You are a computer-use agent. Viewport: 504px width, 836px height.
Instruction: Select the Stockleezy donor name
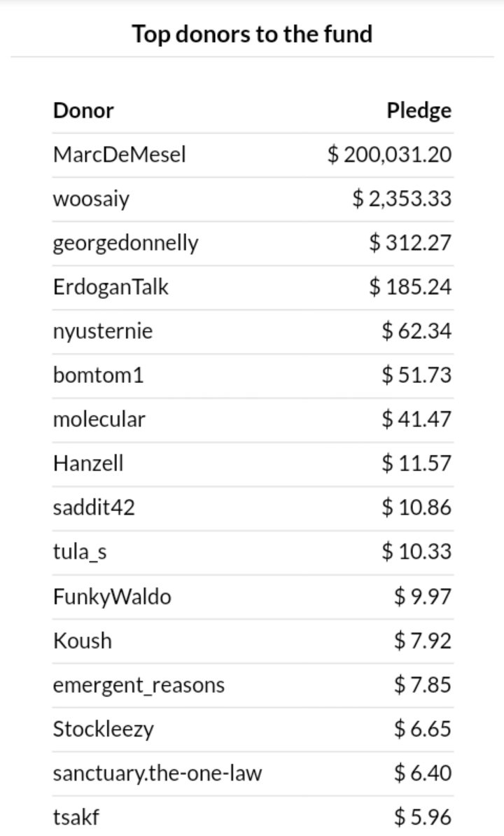click(104, 730)
